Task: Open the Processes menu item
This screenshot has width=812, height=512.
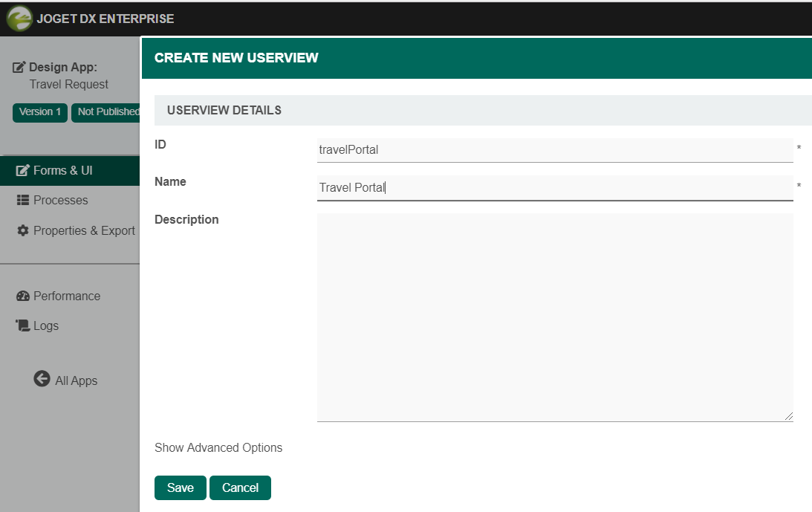Action: (x=60, y=200)
